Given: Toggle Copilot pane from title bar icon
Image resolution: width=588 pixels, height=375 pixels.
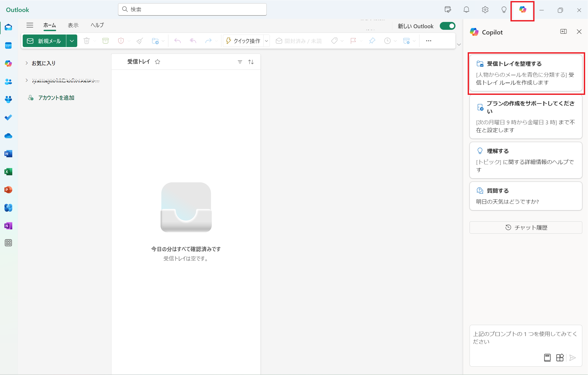Looking at the screenshot, I should pos(522,10).
